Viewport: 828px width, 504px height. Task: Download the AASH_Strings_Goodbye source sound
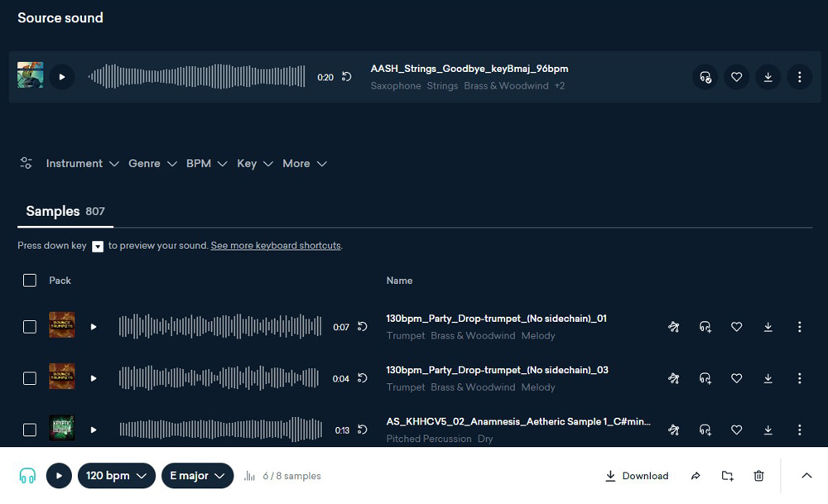click(768, 76)
